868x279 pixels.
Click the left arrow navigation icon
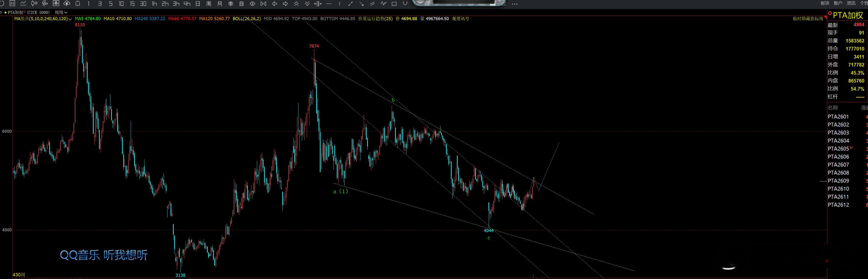(x=274, y=4)
